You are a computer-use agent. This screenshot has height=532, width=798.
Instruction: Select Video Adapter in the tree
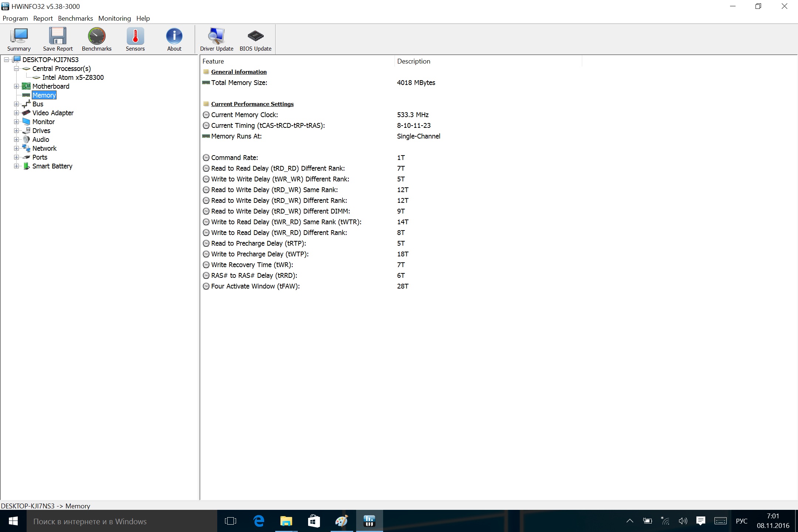pos(53,113)
